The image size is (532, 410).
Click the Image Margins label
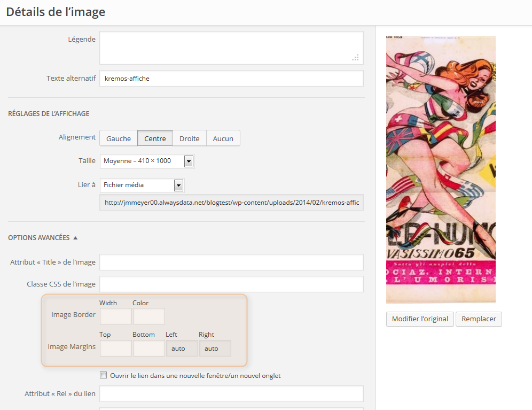(72, 346)
